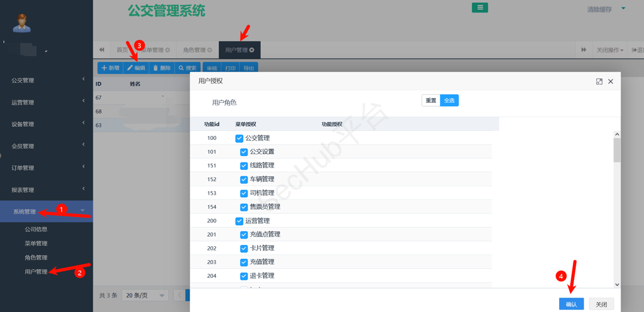Click the 搜索 magnifier toolbar button
The height and width of the screenshot is (312, 644).
pos(188,68)
